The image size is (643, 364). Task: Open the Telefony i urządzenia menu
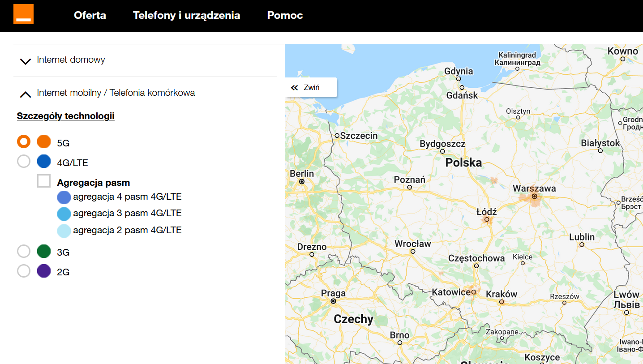pos(186,15)
